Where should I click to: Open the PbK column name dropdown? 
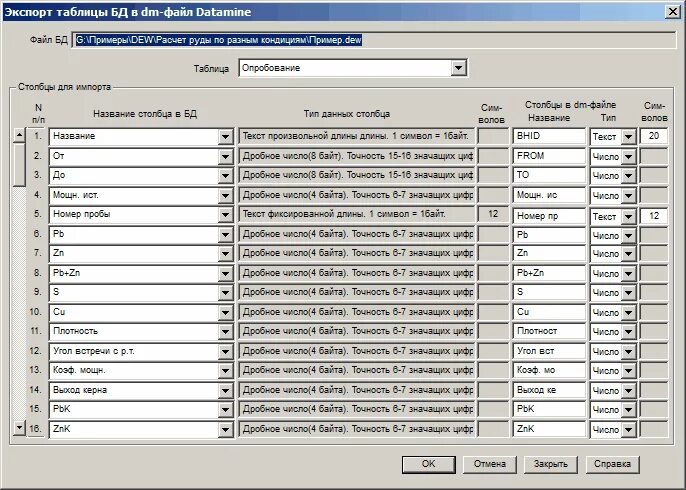pyautogui.click(x=225, y=410)
